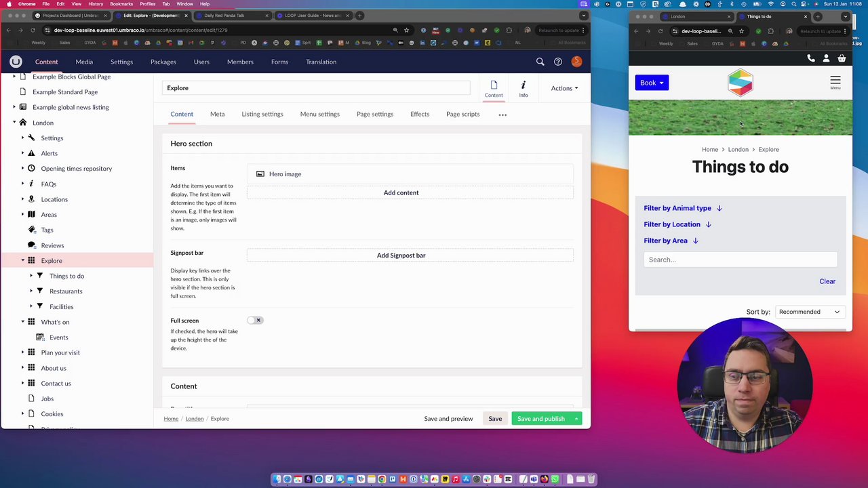Collapse the Explore tree node

(x=22, y=260)
